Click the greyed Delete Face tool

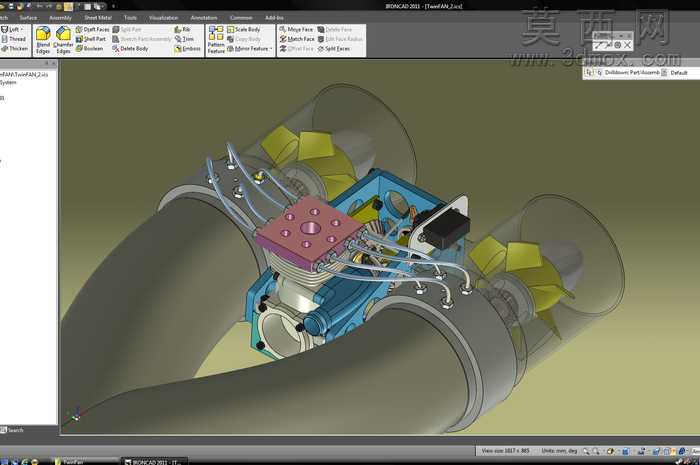tap(335, 29)
